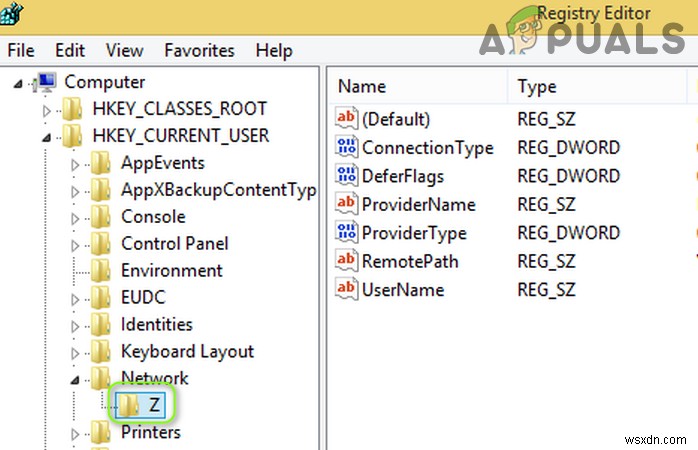
Task: Select the Control Panel key
Action: click(174, 243)
